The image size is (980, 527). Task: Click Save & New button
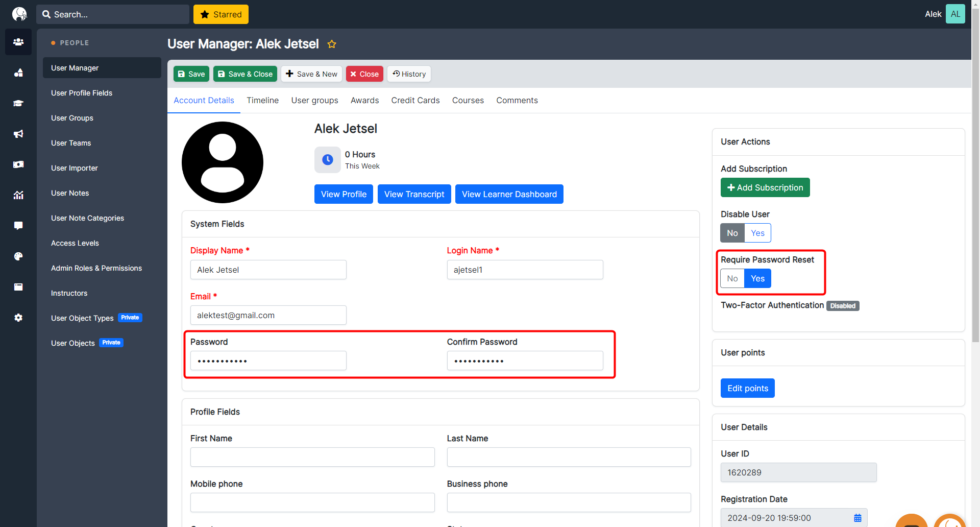311,74
